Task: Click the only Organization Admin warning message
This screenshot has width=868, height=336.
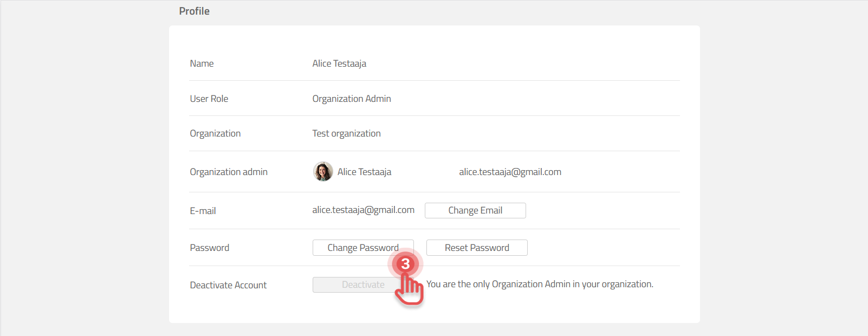Action: point(540,284)
